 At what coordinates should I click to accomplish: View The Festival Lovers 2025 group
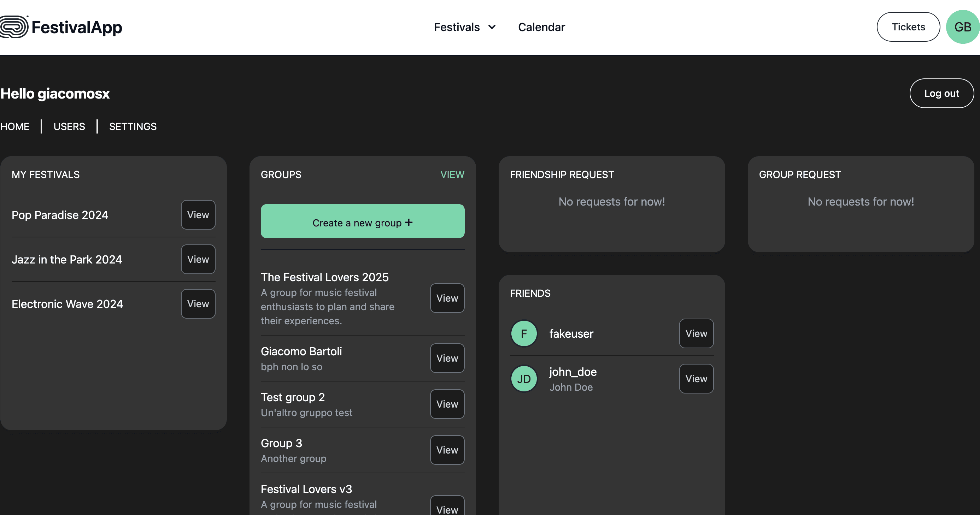[x=447, y=298]
